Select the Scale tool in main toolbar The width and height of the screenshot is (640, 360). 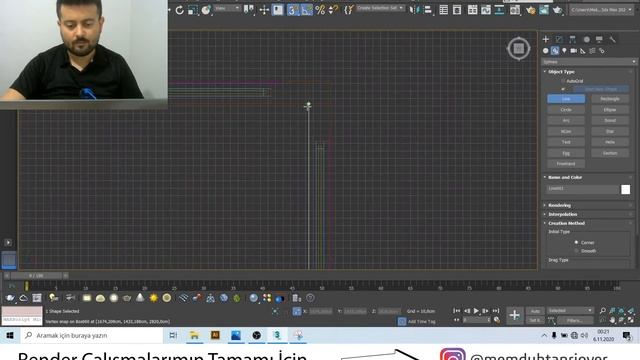193,10
